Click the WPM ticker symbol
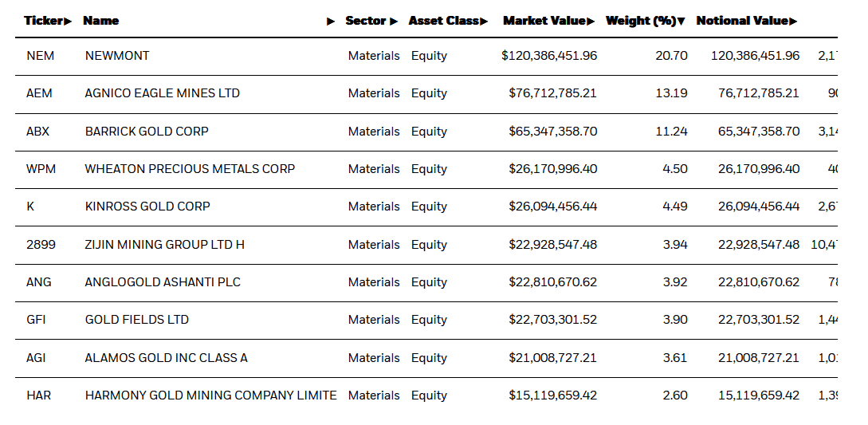This screenshot has height=425, width=868. pyautogui.click(x=41, y=169)
